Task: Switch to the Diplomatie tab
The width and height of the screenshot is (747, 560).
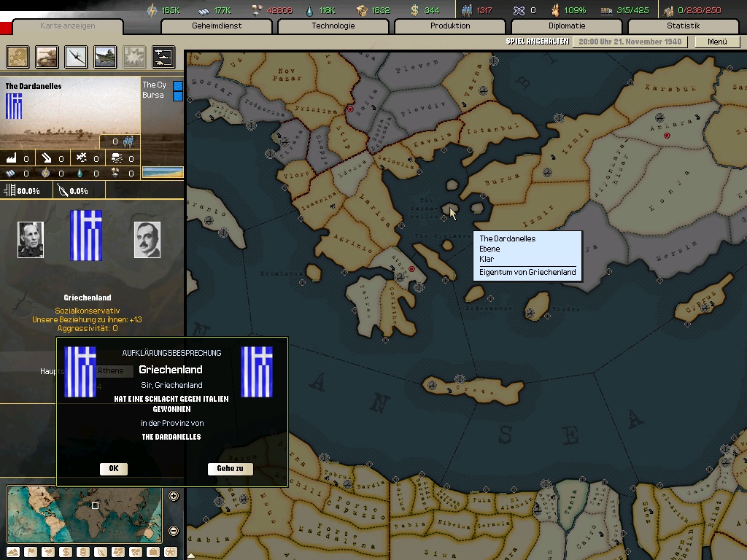Action: [566, 26]
